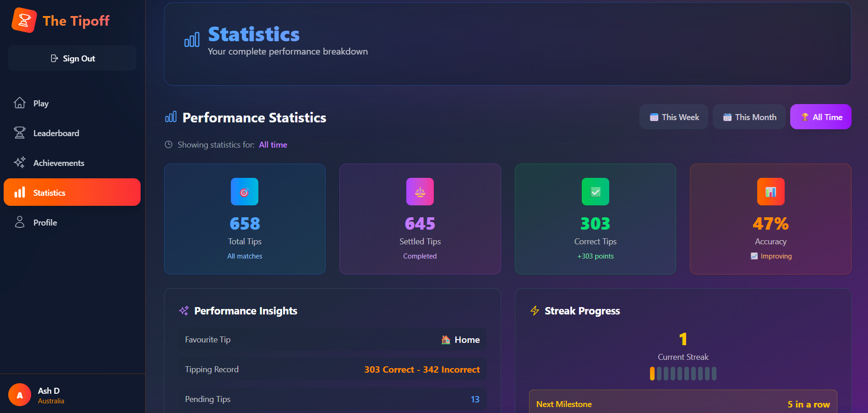This screenshot has height=413, width=868.
Task: Select the All Time statistics filter
Action: tap(820, 117)
